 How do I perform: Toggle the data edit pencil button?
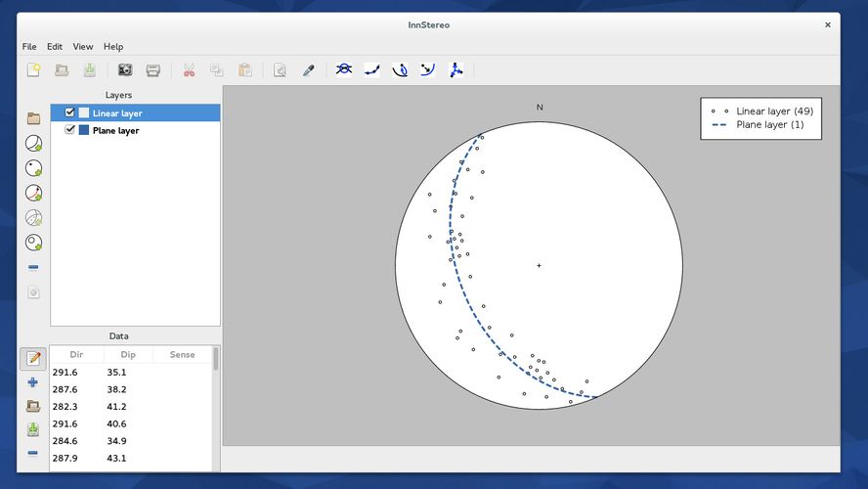(x=33, y=358)
